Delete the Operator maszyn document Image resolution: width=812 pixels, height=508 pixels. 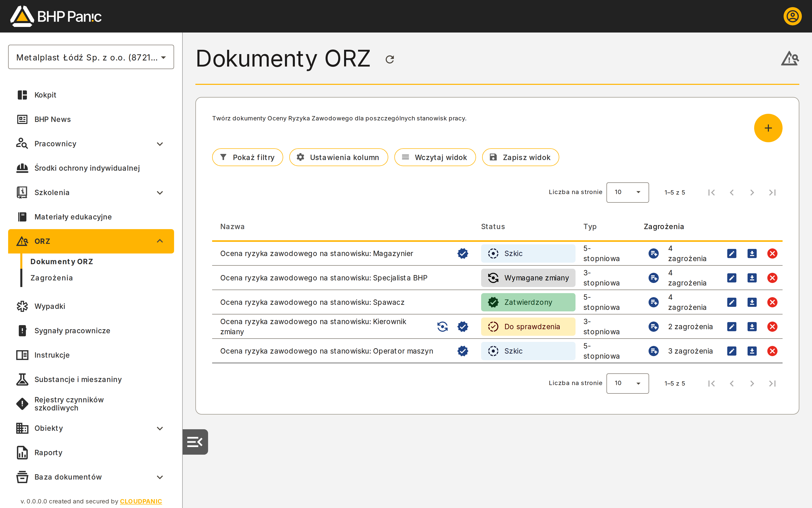772,351
